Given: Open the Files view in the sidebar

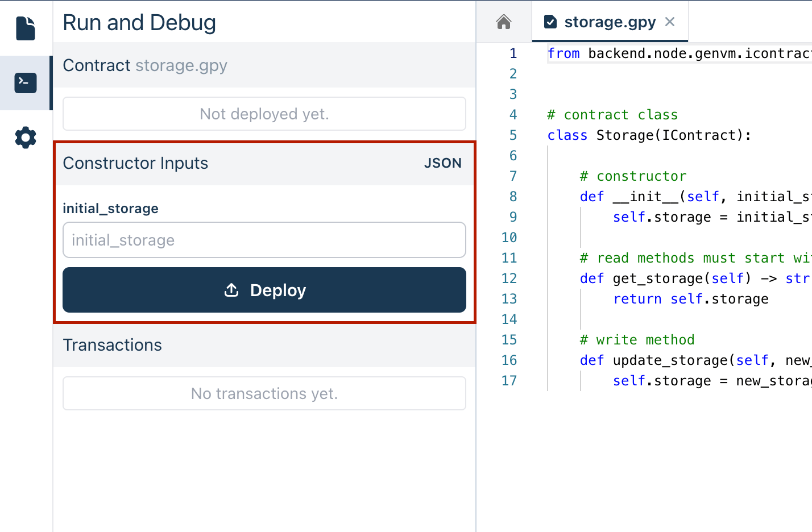Looking at the screenshot, I should pos(26,28).
